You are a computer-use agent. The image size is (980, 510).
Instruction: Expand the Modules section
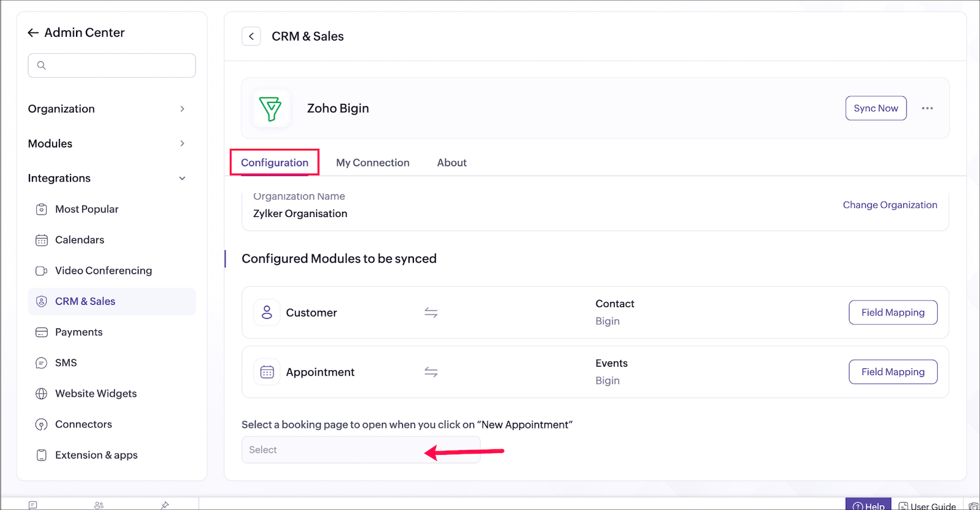(x=182, y=143)
